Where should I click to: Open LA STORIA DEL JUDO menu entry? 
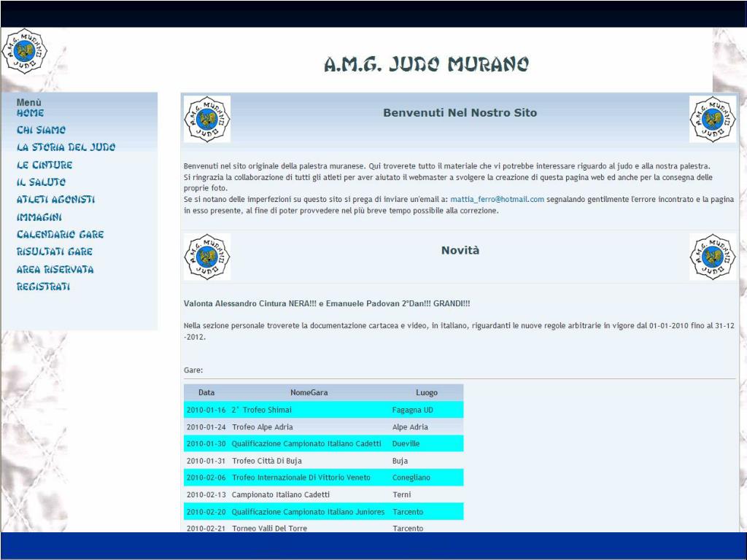pos(66,147)
